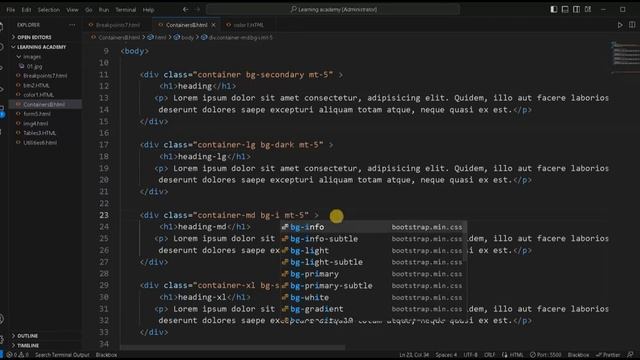
Task: Toggle the bottom panel layout icon
Action: click(565, 9)
